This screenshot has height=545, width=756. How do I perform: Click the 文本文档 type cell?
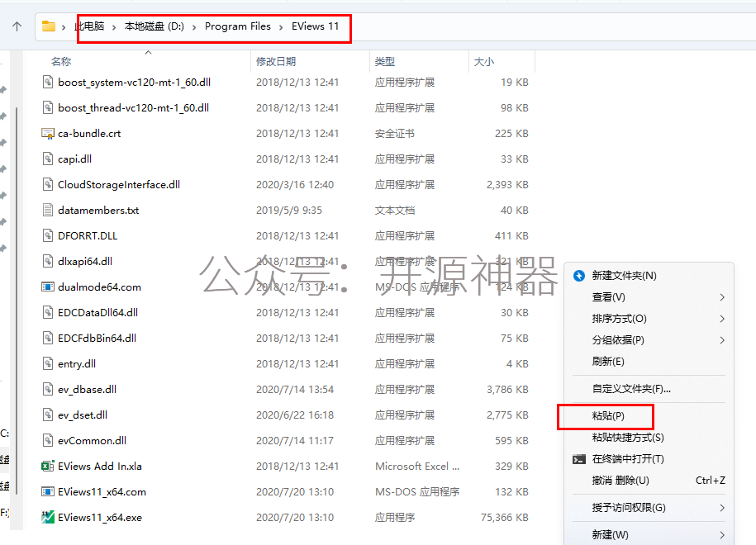[395, 210]
